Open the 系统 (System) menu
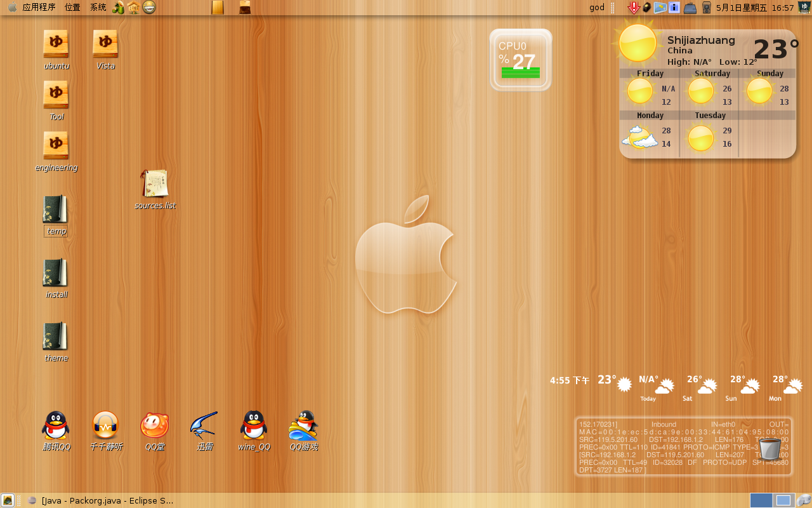This screenshot has width=812, height=508. click(98, 8)
